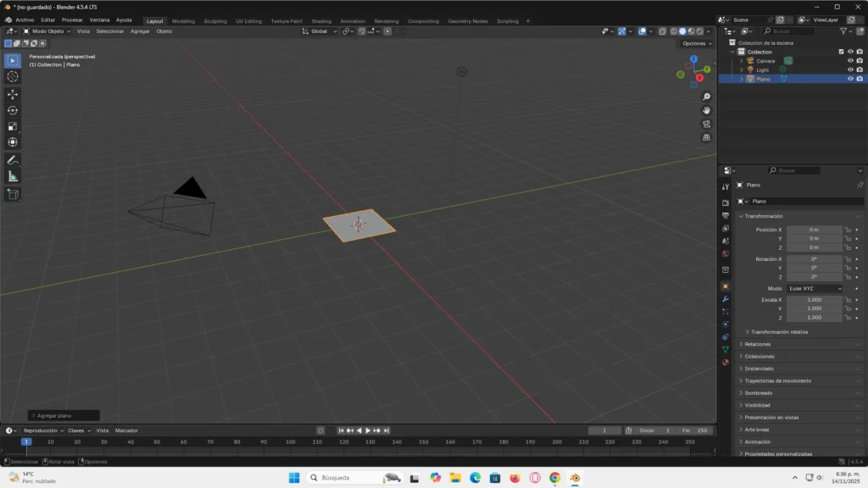
Task: Activate the Rotate tool
Action: pyautogui.click(x=13, y=110)
